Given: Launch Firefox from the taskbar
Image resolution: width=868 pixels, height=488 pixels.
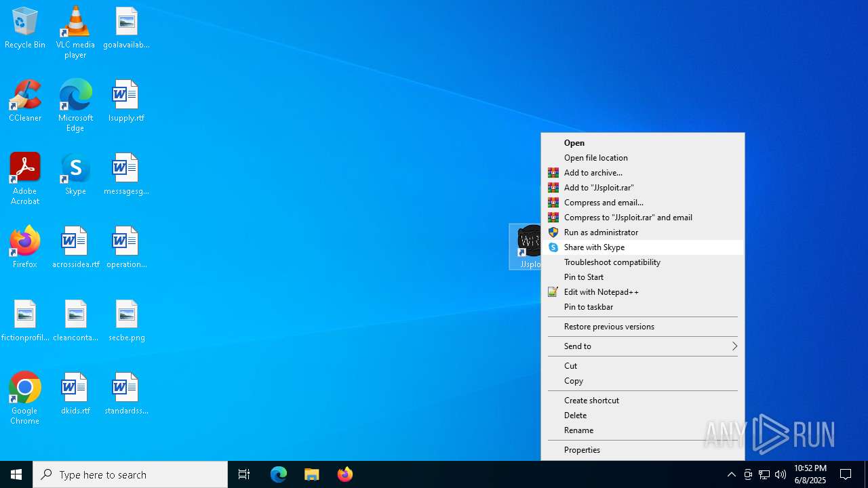Looking at the screenshot, I should [344, 474].
